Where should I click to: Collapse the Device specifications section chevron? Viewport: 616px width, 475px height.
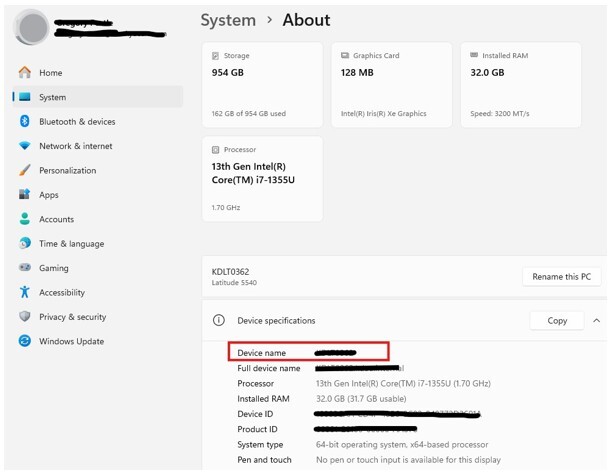coord(596,321)
